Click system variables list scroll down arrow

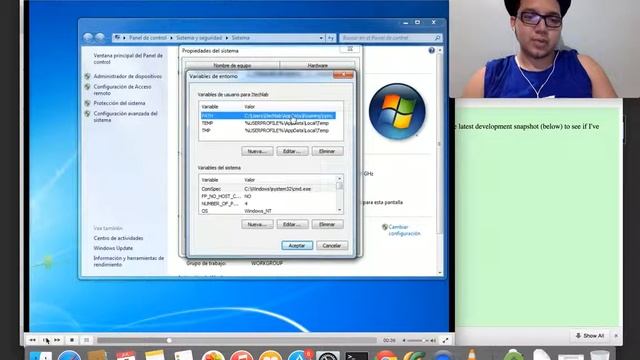point(339,210)
